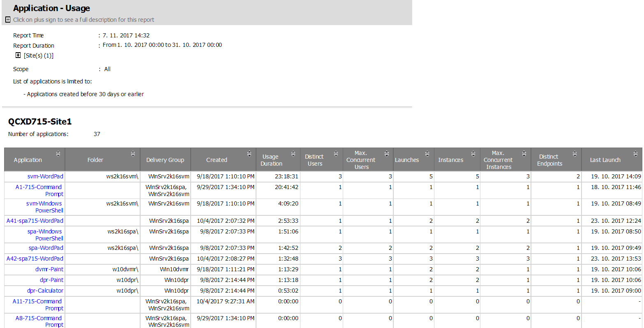The width and height of the screenshot is (644, 328).
Task: Open svm-Windows PowerShell application link
Action: pos(45,207)
